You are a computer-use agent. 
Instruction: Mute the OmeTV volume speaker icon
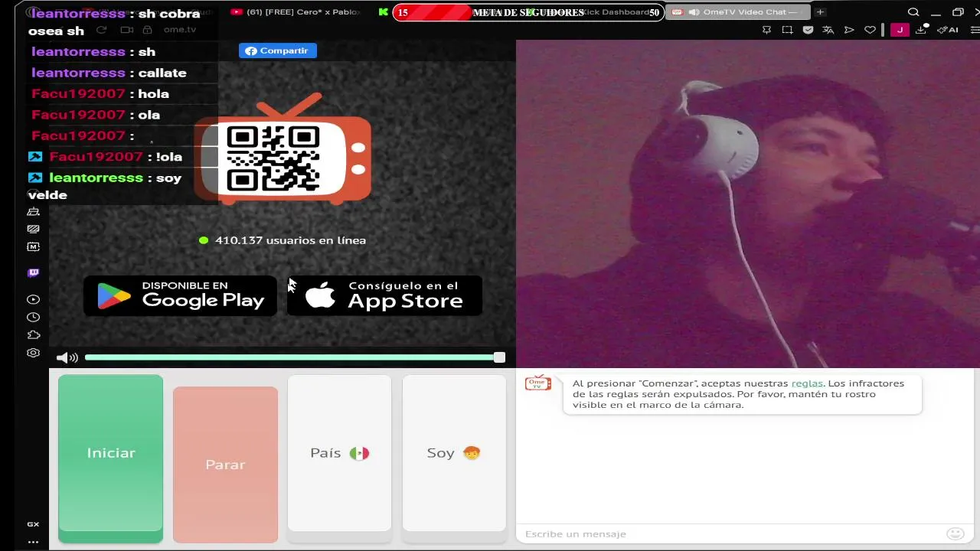[67, 357]
